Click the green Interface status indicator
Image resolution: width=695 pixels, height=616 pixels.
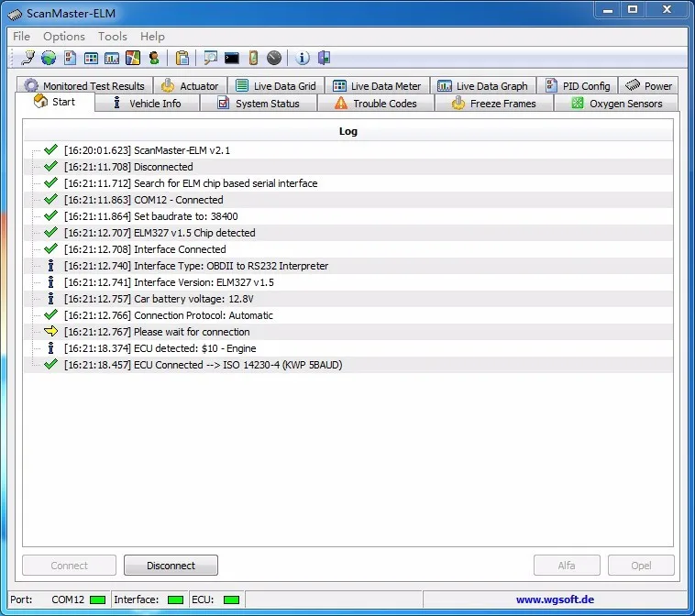click(x=175, y=599)
